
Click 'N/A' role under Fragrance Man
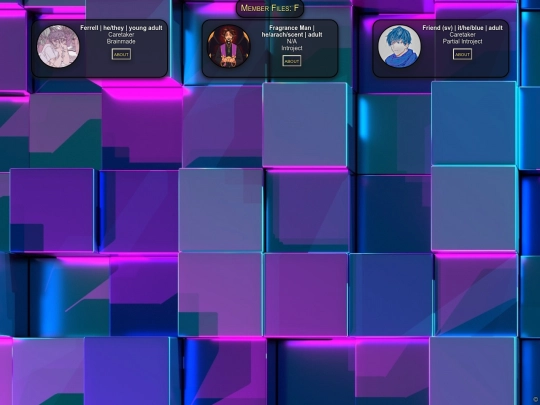pos(292,41)
